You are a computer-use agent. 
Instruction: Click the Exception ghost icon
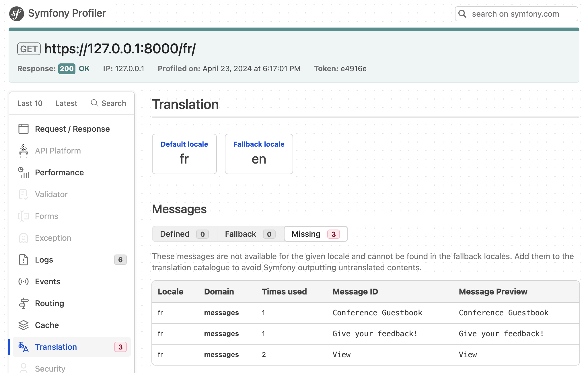coord(24,238)
